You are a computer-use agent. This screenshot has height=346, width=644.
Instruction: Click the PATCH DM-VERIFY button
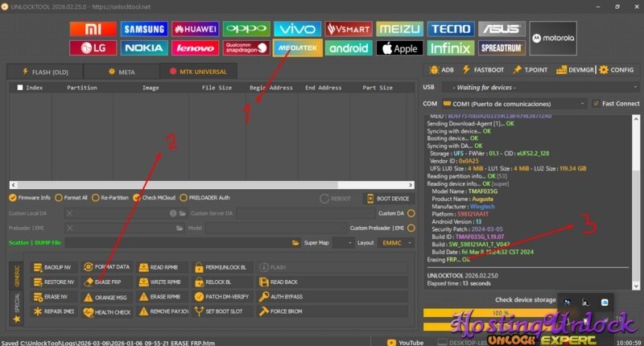(x=221, y=296)
